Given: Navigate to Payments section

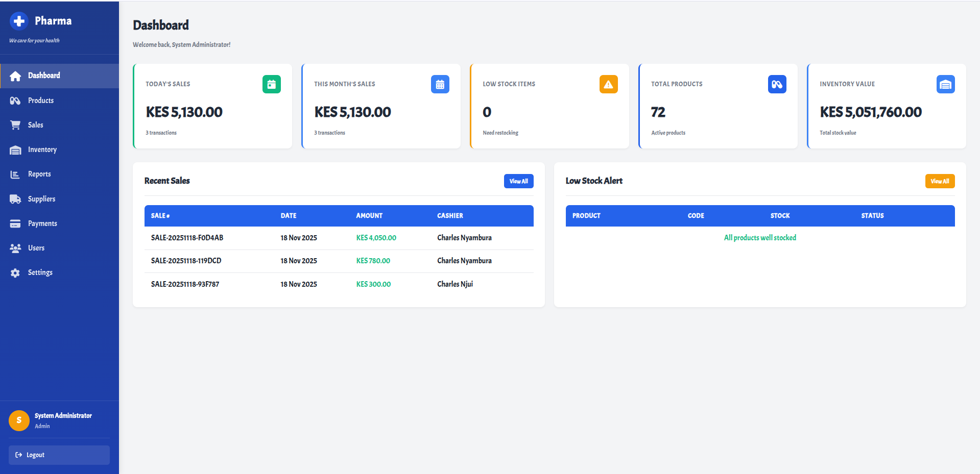Looking at the screenshot, I should click(42, 223).
